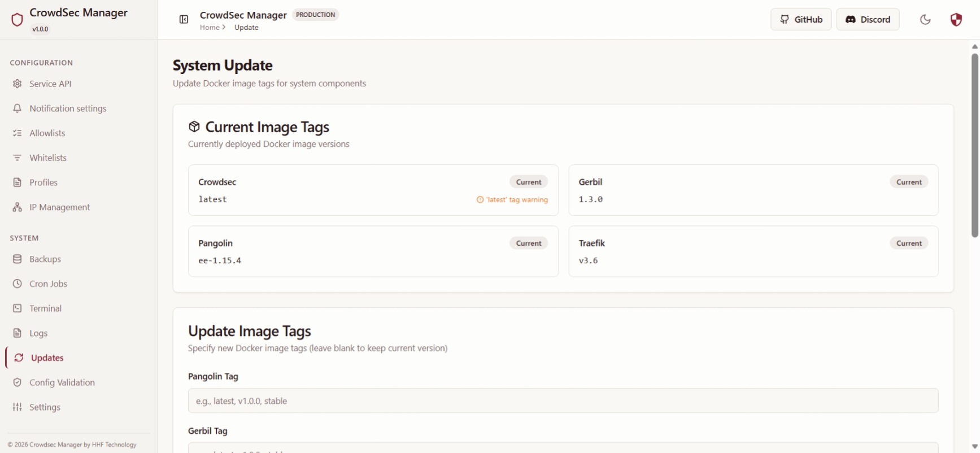Click the Config Validation shield-check icon
This screenshot has height=453, width=980.
coord(18,382)
